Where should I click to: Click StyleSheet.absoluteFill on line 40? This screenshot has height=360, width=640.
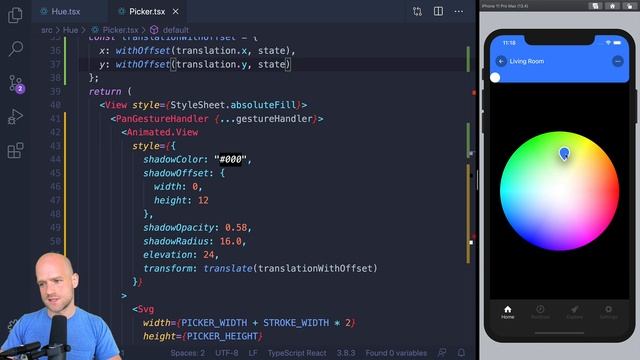(233, 105)
